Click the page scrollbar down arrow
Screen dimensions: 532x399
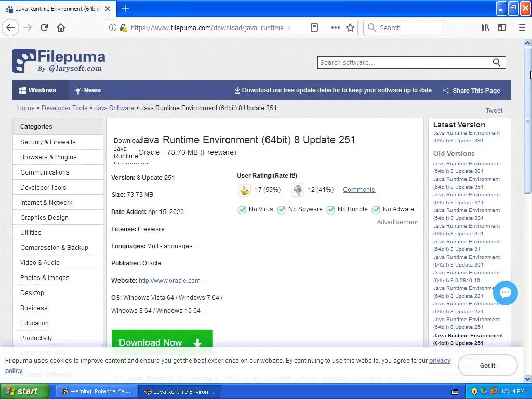point(527,379)
